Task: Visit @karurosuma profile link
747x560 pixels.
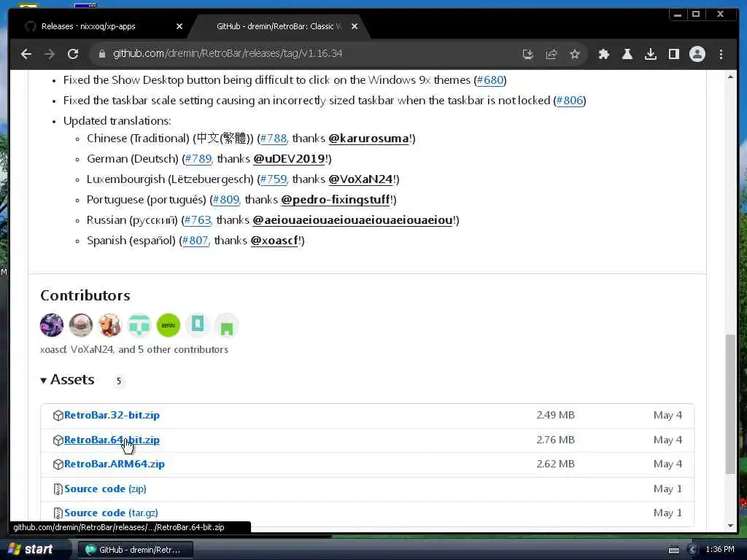Action: point(368,139)
